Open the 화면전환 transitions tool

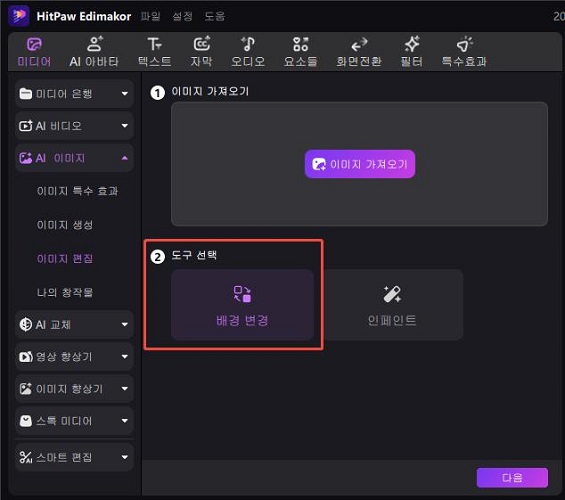(359, 52)
